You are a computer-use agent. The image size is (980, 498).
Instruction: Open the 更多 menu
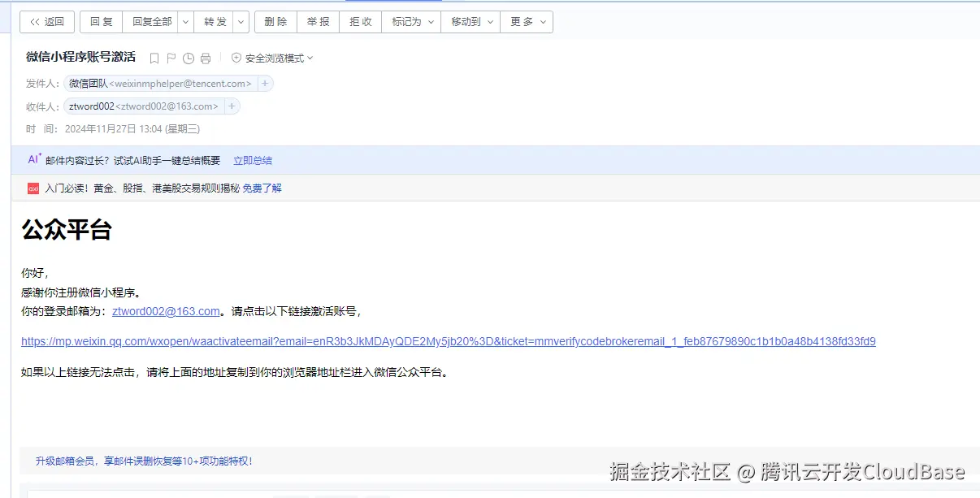pyautogui.click(x=527, y=22)
